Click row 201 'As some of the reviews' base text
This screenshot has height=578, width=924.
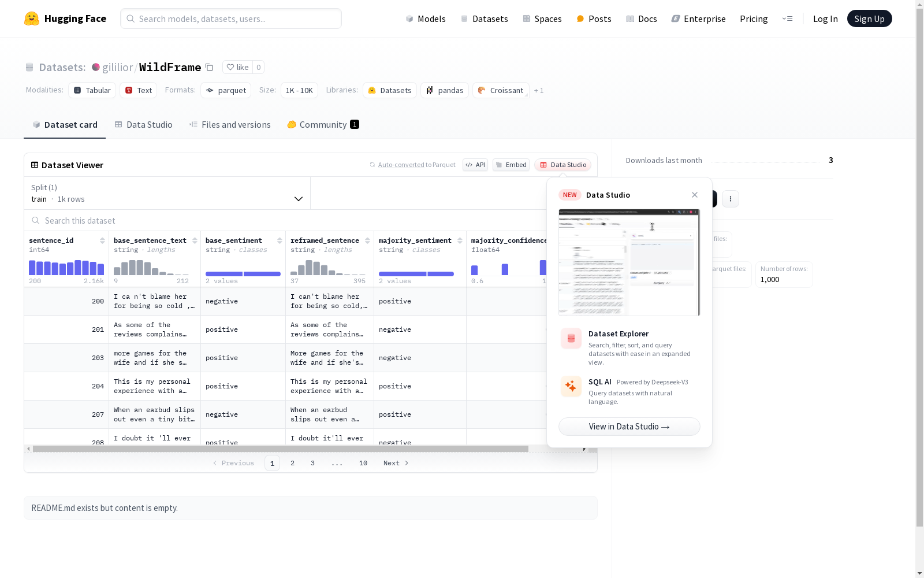[x=155, y=329]
